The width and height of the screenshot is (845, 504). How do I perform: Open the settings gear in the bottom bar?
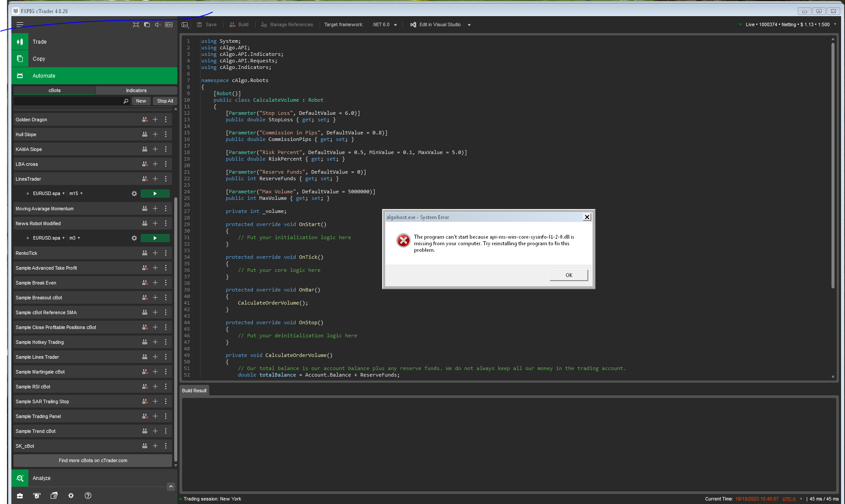71,496
